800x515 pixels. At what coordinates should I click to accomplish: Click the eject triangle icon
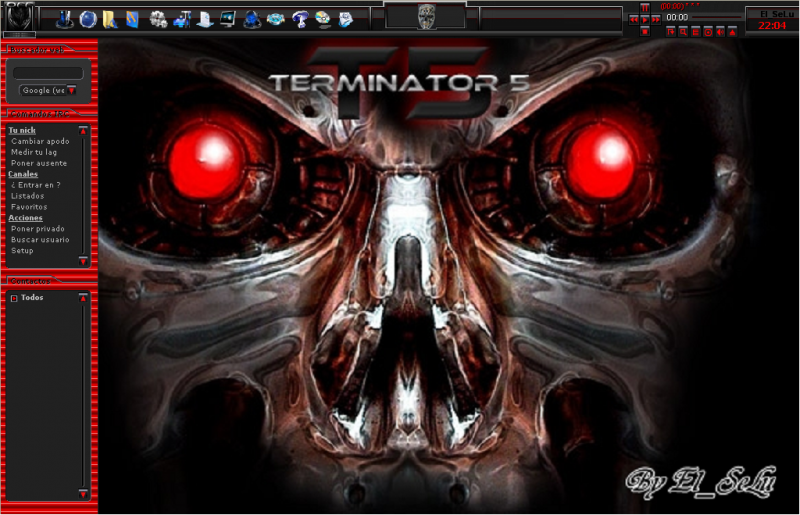pyautogui.click(x=732, y=32)
